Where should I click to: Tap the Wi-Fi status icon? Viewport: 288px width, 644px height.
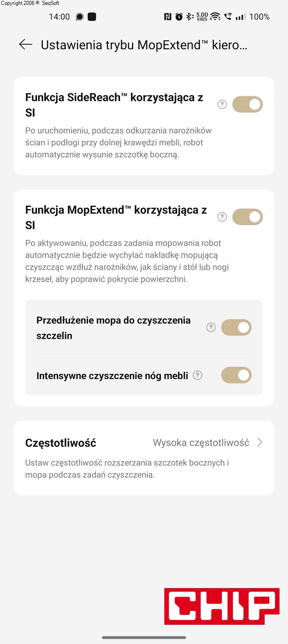(x=215, y=17)
